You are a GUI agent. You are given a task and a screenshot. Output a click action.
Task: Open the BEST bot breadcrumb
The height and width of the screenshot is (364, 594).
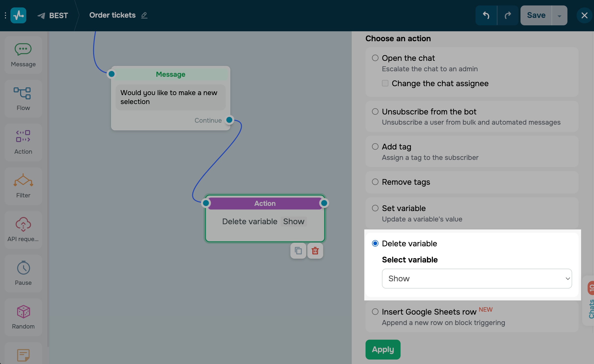[59, 15]
